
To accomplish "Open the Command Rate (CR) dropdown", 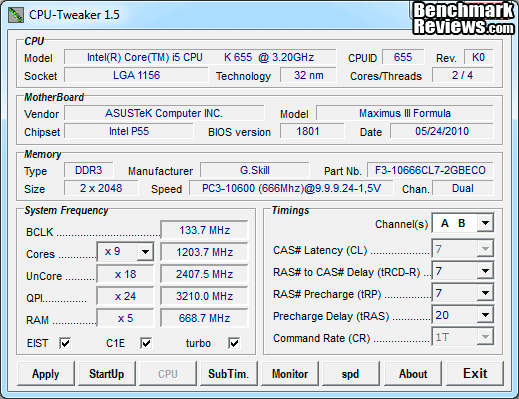I will pos(485,337).
